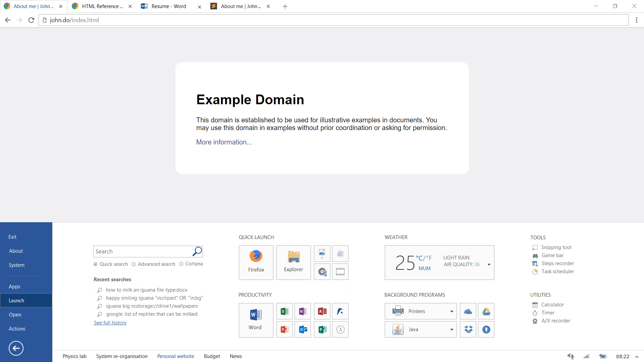644x362 pixels.
Task: Expand the Printers dropdown
Action: coord(451,311)
